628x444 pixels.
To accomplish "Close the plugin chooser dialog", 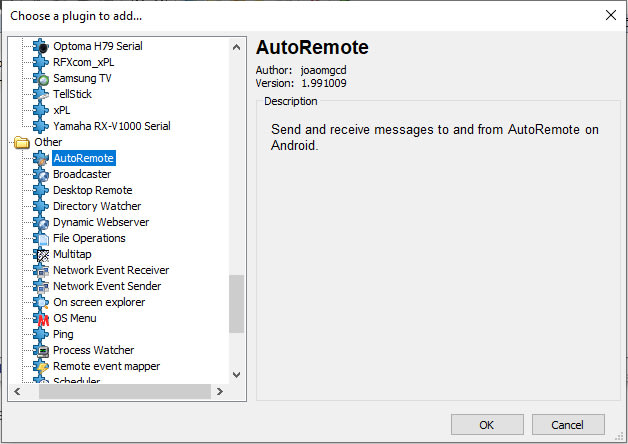I will (610, 15).
